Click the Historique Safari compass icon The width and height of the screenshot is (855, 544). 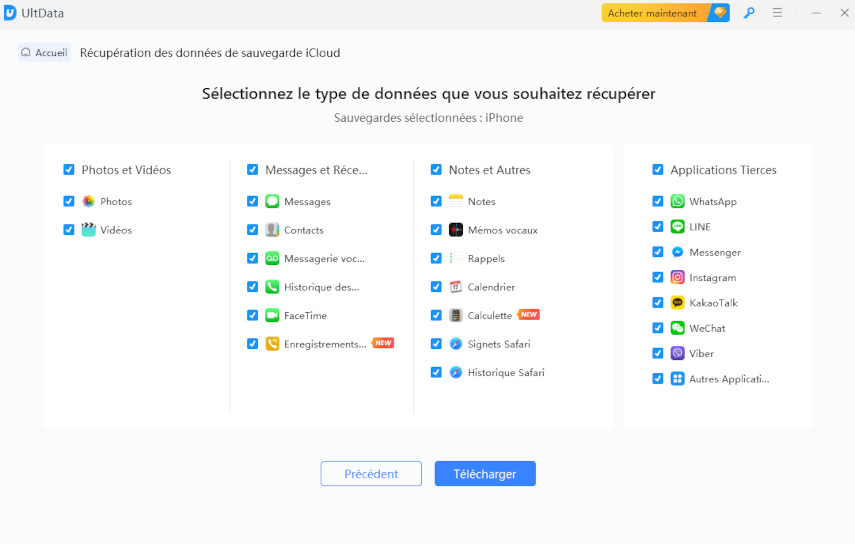[x=456, y=372]
